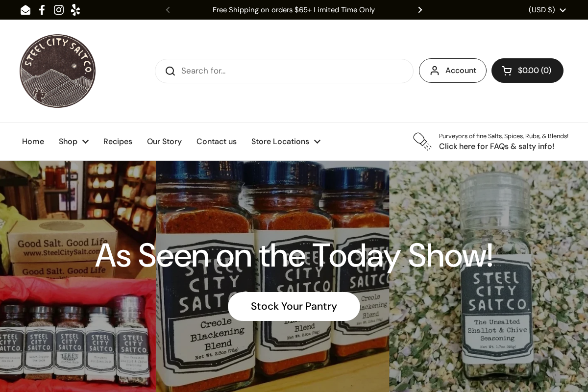
Task: Open the Facebook page icon
Action: (42, 10)
